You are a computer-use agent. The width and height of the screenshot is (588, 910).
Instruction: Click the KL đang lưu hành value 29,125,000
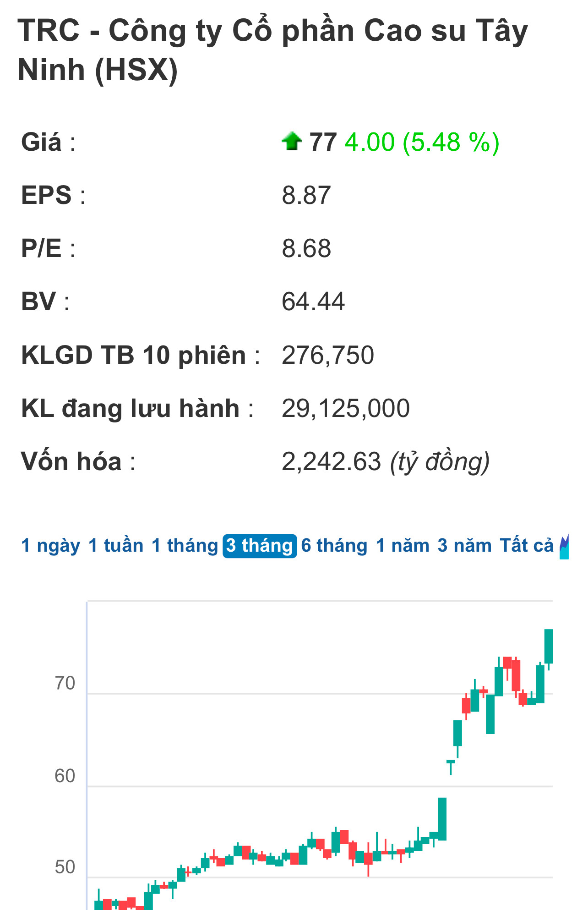(x=345, y=408)
